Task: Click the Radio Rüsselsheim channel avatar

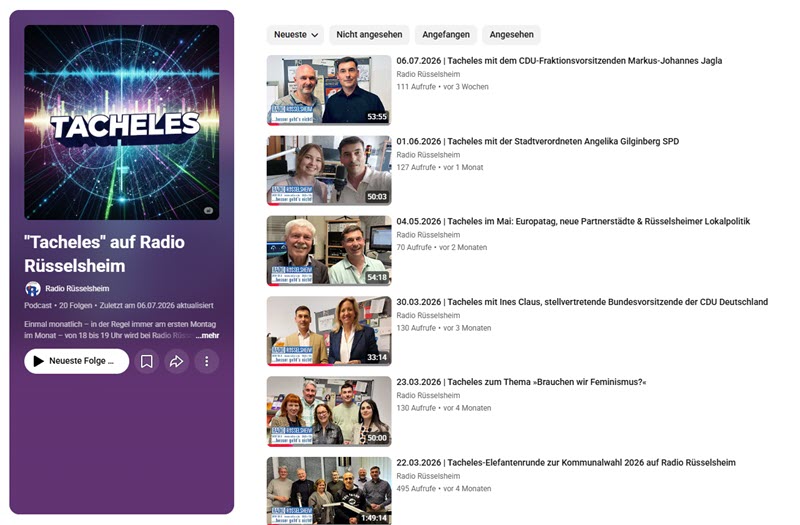Action: point(33,289)
